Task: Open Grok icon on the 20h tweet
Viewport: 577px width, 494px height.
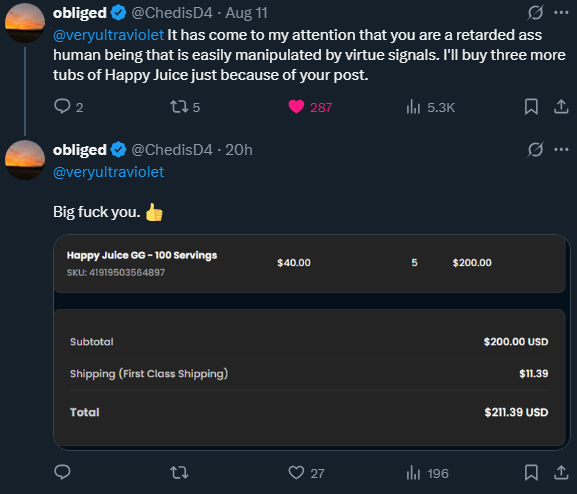Action: point(535,149)
